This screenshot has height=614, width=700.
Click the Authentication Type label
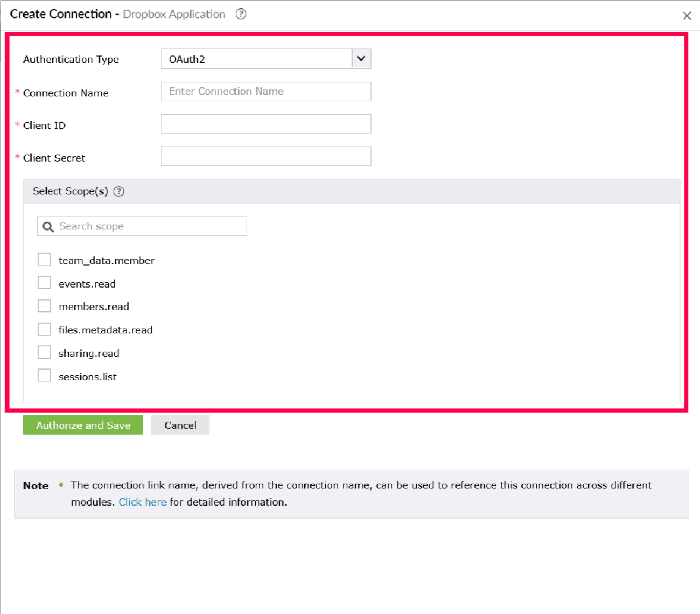coord(71,59)
